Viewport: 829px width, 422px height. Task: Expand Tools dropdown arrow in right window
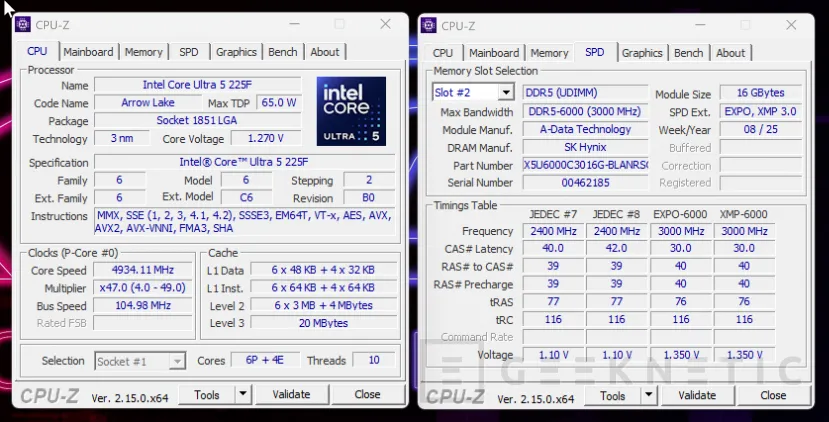click(648, 395)
